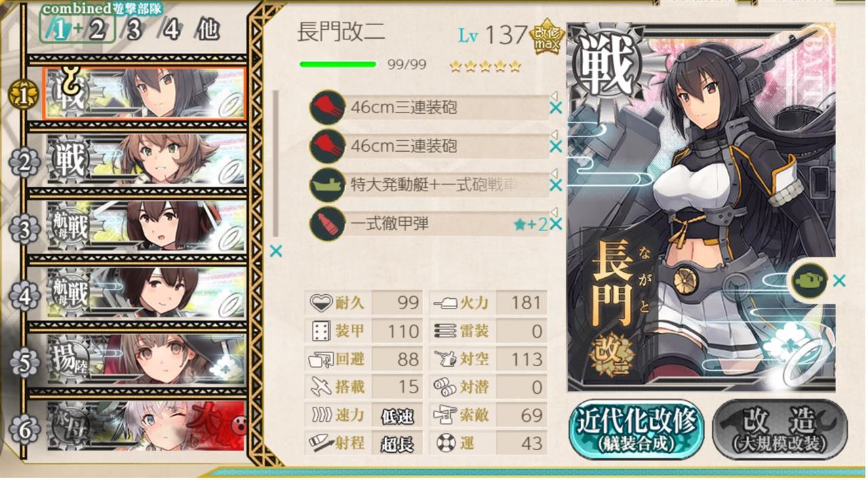Image resolution: width=868 pixels, height=480 pixels.
Task: Expand the arrow beside 一式徹甲弾
Action: click(x=553, y=212)
